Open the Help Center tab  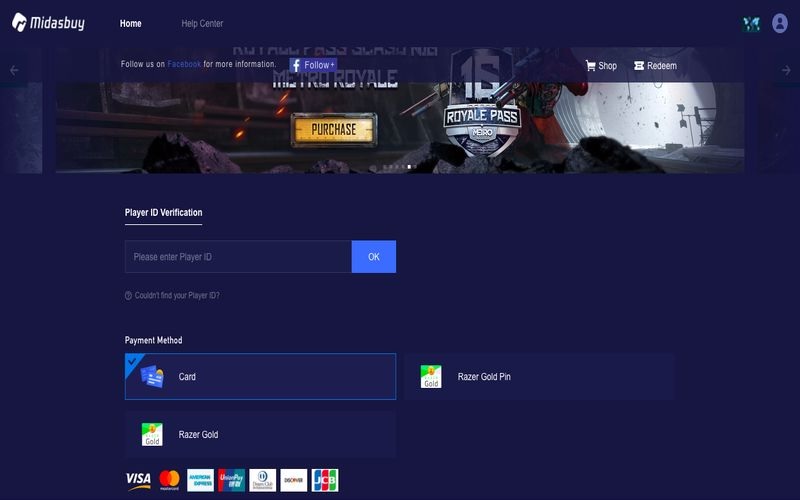click(x=202, y=23)
